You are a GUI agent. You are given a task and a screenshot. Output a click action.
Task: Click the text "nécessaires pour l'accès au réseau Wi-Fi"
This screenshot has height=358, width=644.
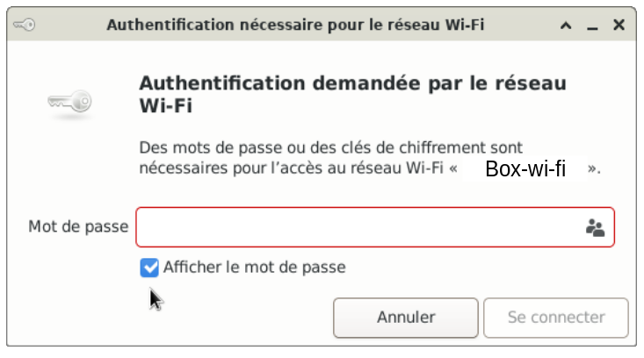click(x=291, y=168)
